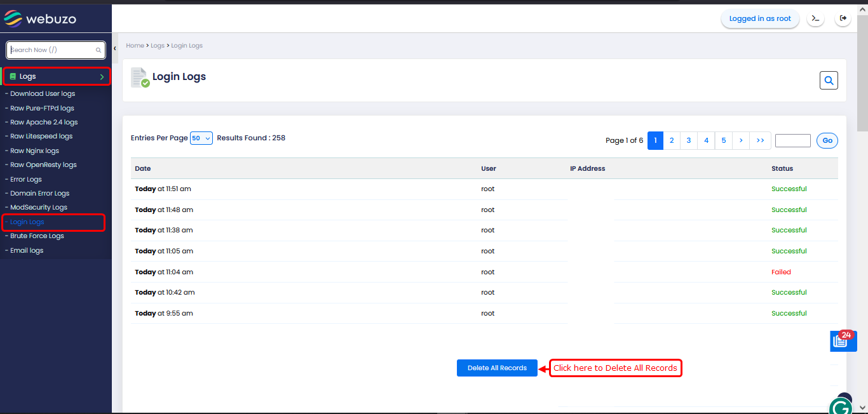Expand the Logs menu section
Screen dimensions: 868x414
(56, 76)
